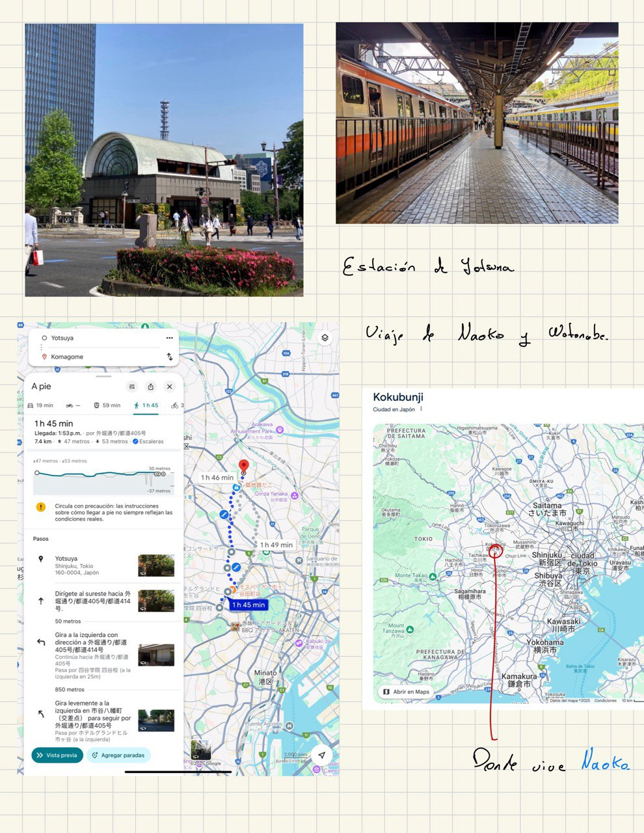Choose the alternate route labeled 1 h 46 min

click(217, 477)
